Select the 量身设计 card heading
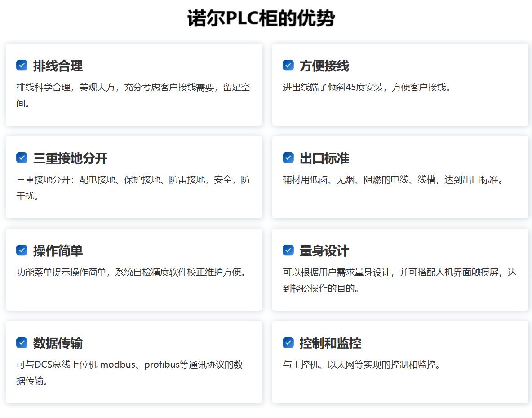The height and width of the screenshot is (418, 532). click(x=324, y=251)
